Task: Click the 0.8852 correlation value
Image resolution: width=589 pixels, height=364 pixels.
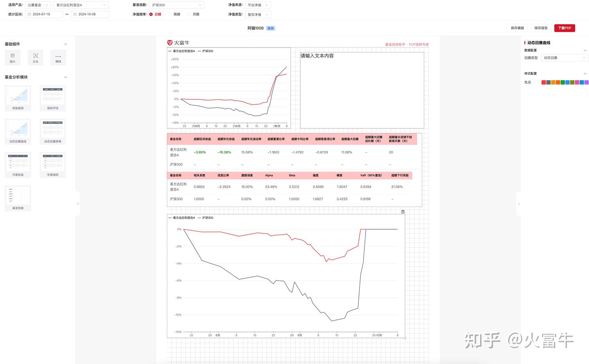Action: click(199, 187)
